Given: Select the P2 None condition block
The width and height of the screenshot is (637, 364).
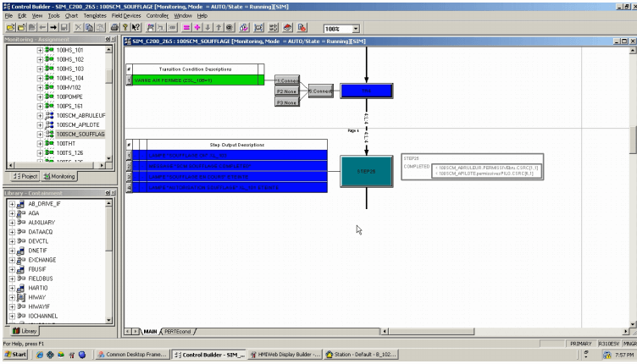Looking at the screenshot, I should click(x=285, y=91).
